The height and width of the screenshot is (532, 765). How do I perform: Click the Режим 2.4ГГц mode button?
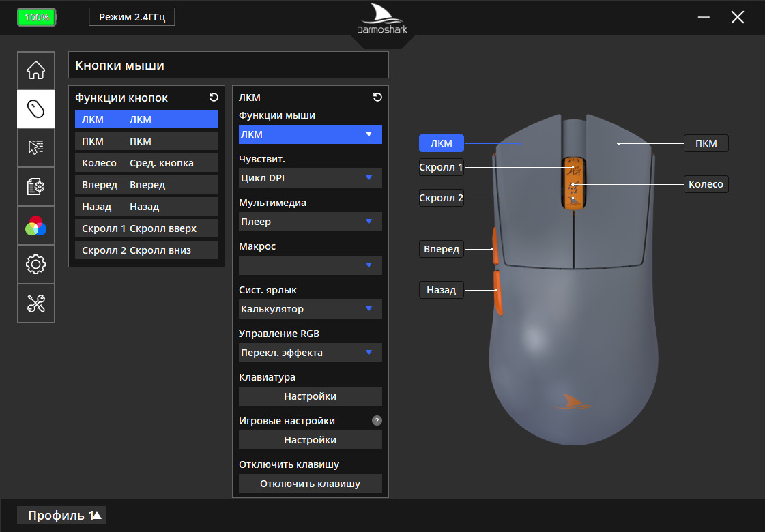tap(132, 17)
